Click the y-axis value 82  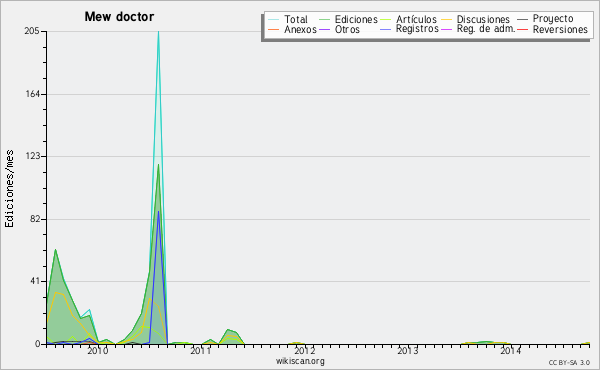point(35,219)
